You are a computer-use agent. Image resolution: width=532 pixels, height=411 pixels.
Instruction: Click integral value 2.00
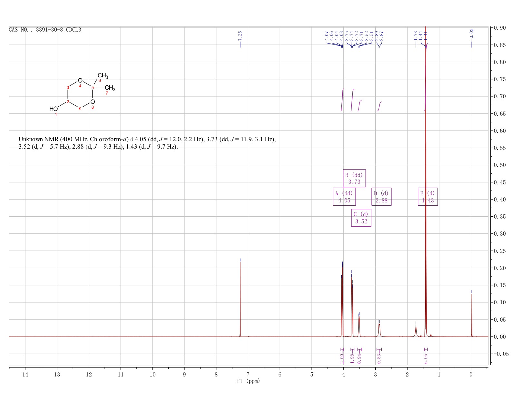[342, 358]
